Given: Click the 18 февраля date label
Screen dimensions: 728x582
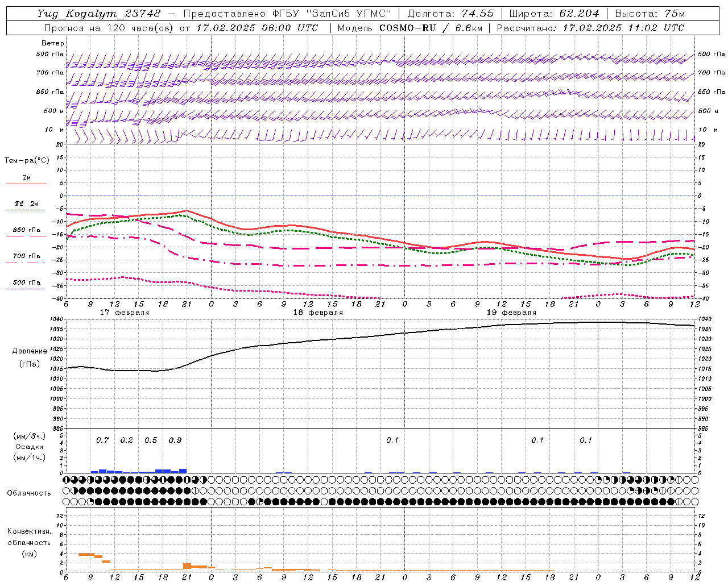Looking at the screenshot, I should [318, 313].
